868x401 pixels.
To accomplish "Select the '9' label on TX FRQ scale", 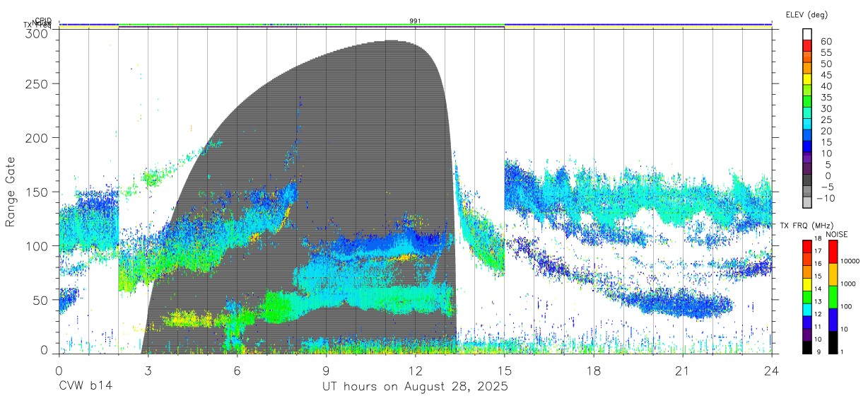I will (x=819, y=351).
